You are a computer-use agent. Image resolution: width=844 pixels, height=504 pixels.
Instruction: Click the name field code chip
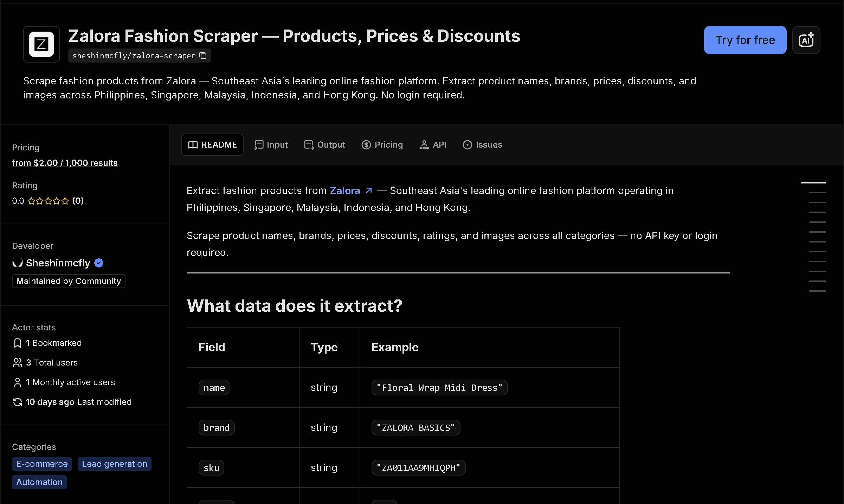tap(214, 388)
